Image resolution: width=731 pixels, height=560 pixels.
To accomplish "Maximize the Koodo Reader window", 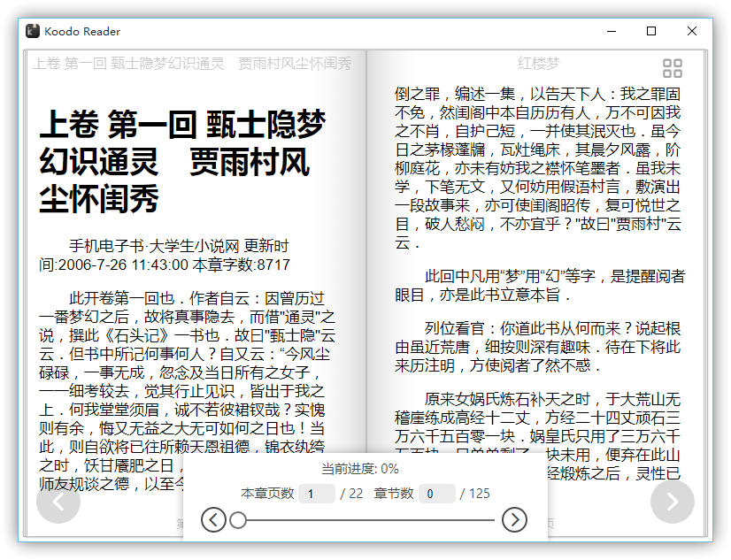I will [651, 31].
